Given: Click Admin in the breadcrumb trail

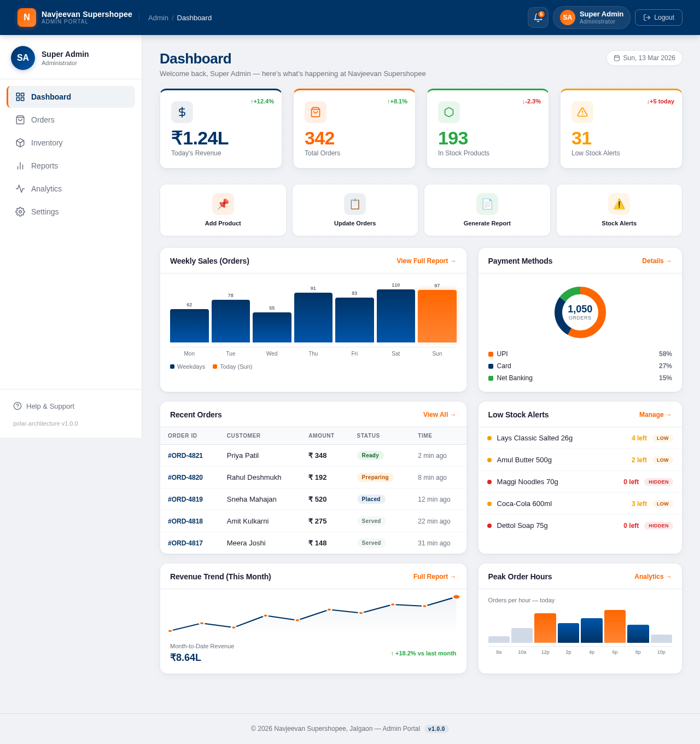Looking at the screenshot, I should (158, 18).
